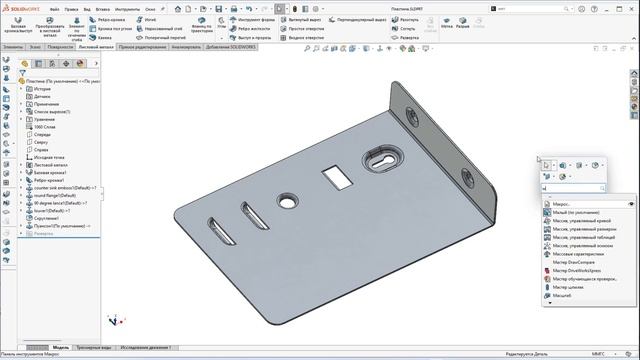The width and height of the screenshot is (640, 360).
Task: Click the Кромка под углом ribbon tool
Action: (x=111, y=29)
